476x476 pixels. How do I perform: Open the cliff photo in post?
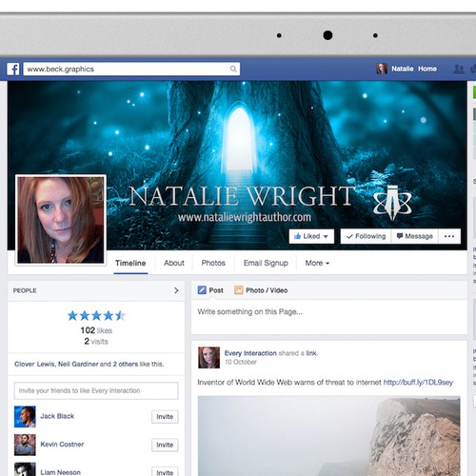point(329,436)
